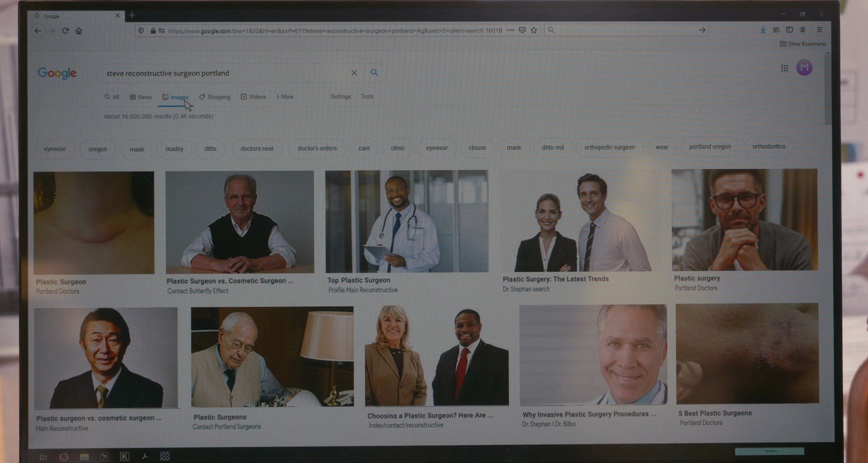Open the Top Plastic Surgeon doctor image

(x=407, y=221)
